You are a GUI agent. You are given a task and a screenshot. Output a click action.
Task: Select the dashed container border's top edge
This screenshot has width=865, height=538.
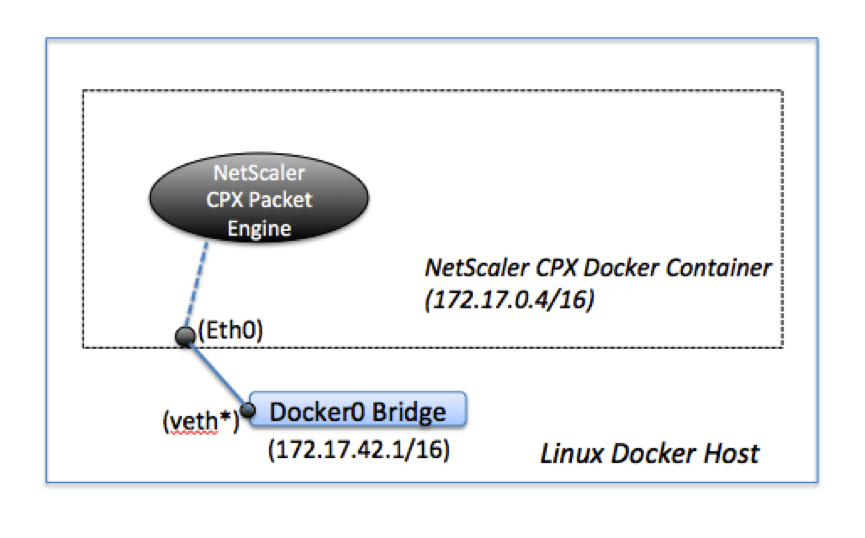pos(430,92)
